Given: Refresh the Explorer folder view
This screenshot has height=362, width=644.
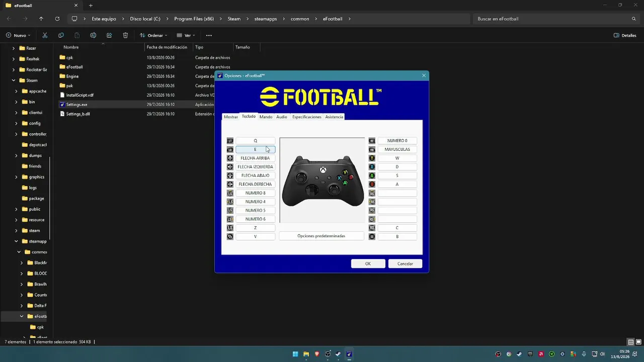Looking at the screenshot, I should point(57,19).
